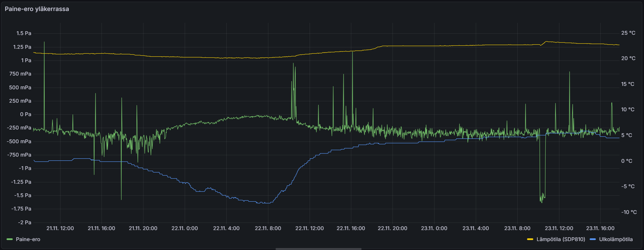This screenshot has height=250, width=644.
Task: Click the 25 °C label on right axis
Action: (x=628, y=33)
